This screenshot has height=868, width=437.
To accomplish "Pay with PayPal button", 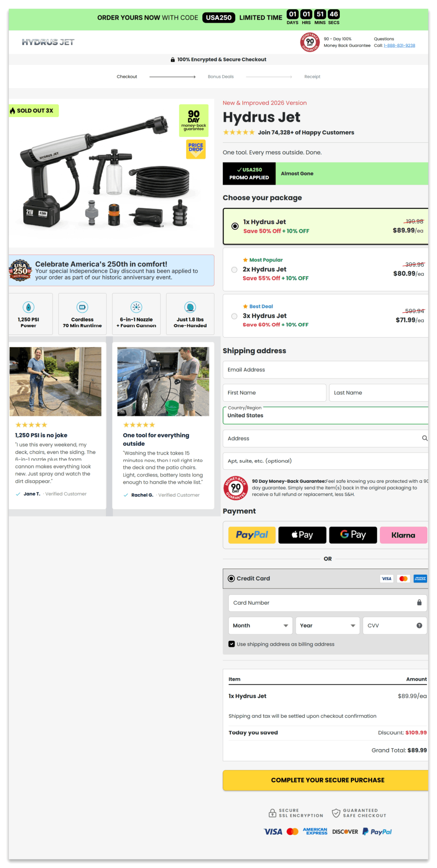I will [x=252, y=535].
